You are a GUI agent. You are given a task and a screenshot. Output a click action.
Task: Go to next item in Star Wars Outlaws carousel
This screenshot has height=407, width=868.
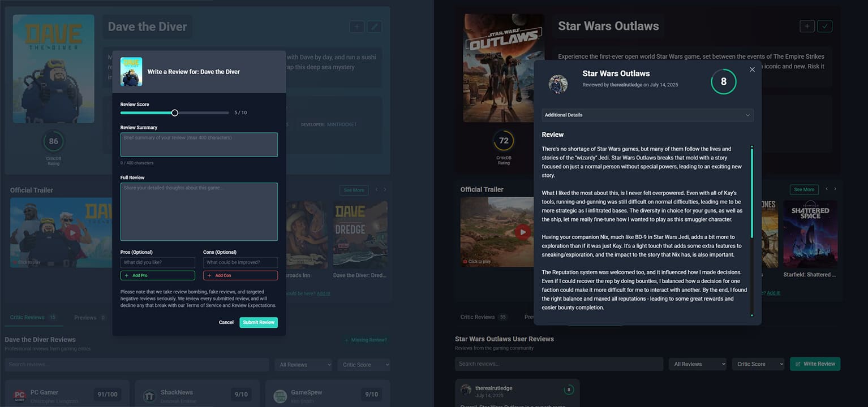(835, 189)
